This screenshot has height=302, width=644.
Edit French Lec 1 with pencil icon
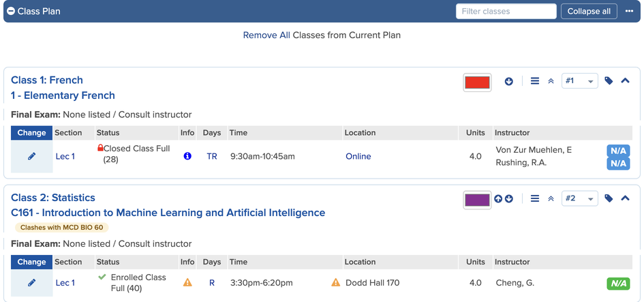(31, 156)
